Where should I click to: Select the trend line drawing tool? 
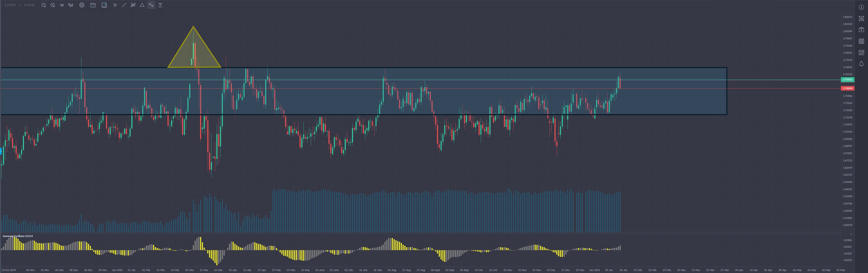click(124, 5)
